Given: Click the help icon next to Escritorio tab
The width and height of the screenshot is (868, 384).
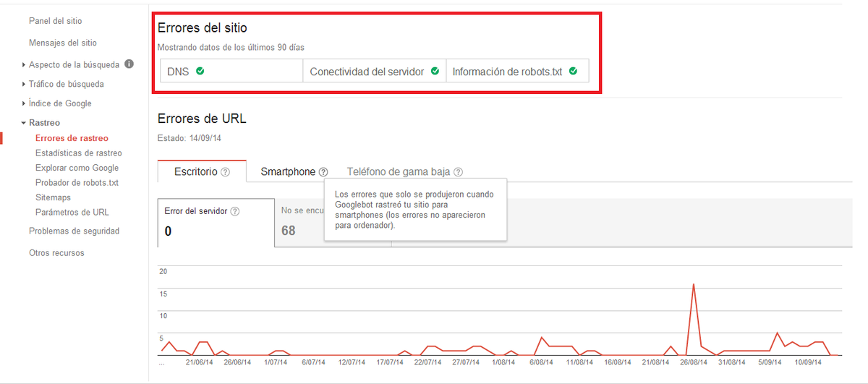Looking at the screenshot, I should tap(226, 172).
